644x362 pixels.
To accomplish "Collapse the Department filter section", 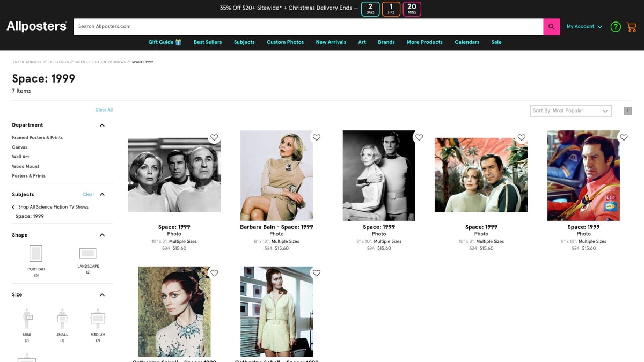I will pos(102,125).
